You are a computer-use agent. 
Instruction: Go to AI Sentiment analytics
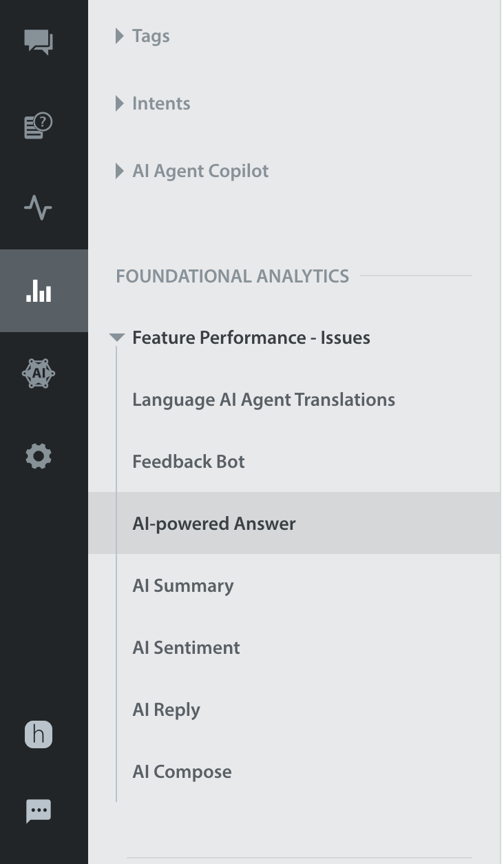point(186,648)
